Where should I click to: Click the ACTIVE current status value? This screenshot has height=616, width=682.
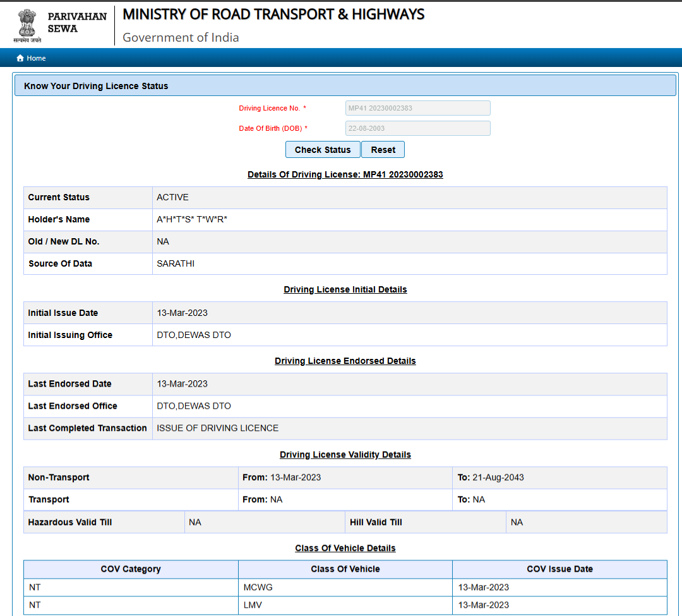(172, 197)
